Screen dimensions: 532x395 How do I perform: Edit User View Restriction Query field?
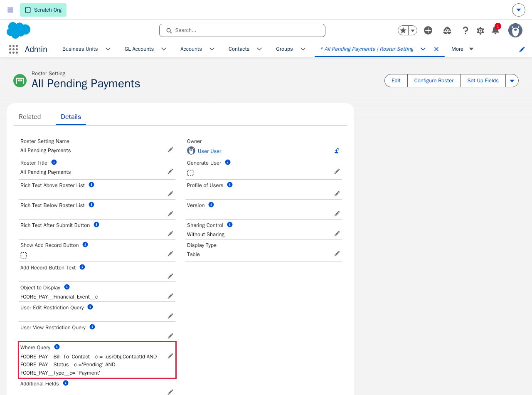[170, 336]
